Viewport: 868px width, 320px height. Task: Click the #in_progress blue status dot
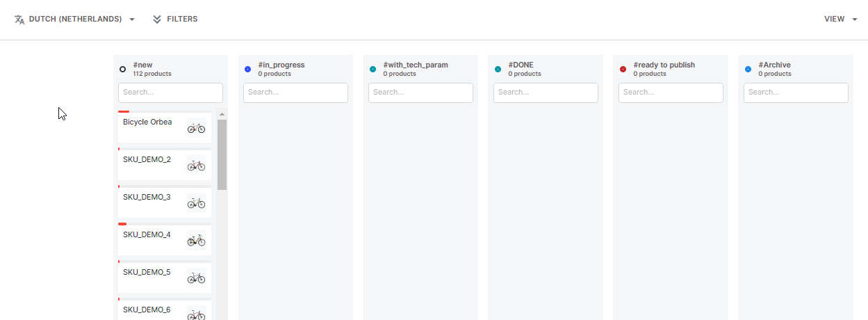pyautogui.click(x=248, y=69)
